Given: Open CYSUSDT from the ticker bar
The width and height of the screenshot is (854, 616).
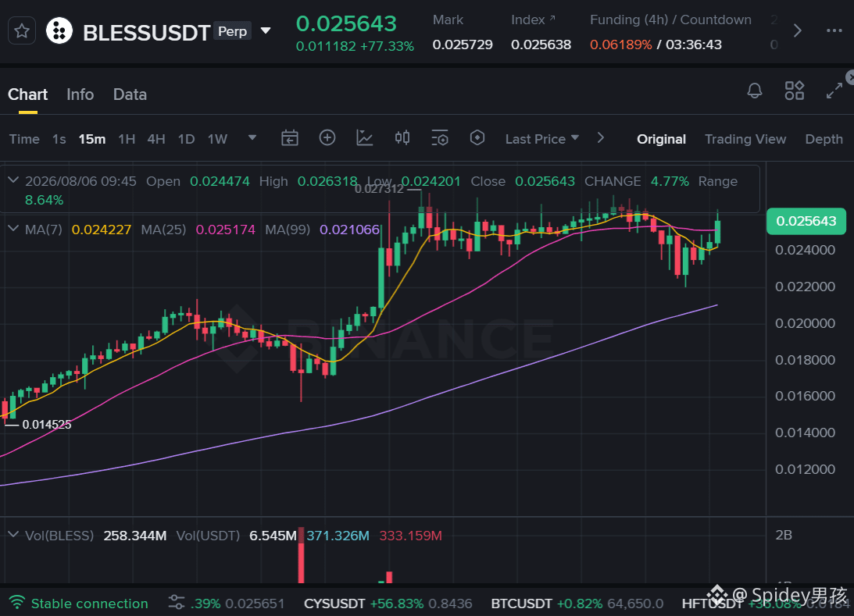Looking at the screenshot, I should tap(388, 604).
